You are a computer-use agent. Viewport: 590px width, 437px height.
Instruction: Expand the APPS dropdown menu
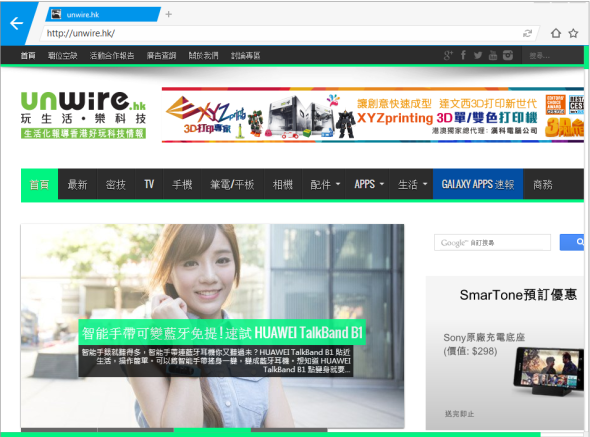[x=368, y=184]
